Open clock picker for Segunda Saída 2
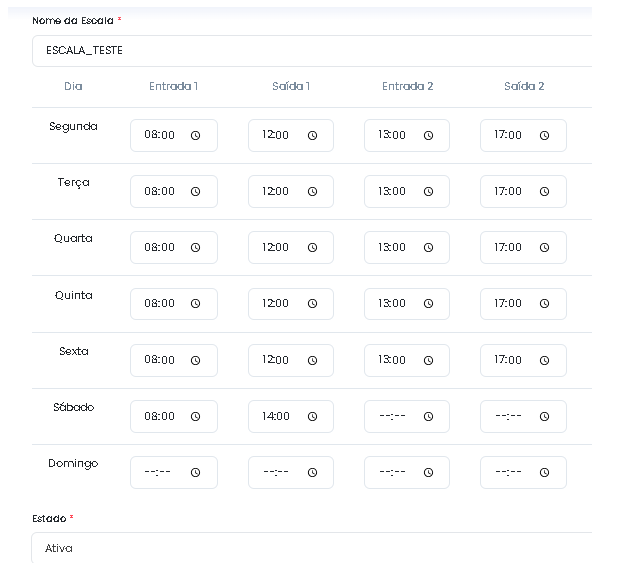The height and width of the screenshot is (582, 632). (x=545, y=135)
